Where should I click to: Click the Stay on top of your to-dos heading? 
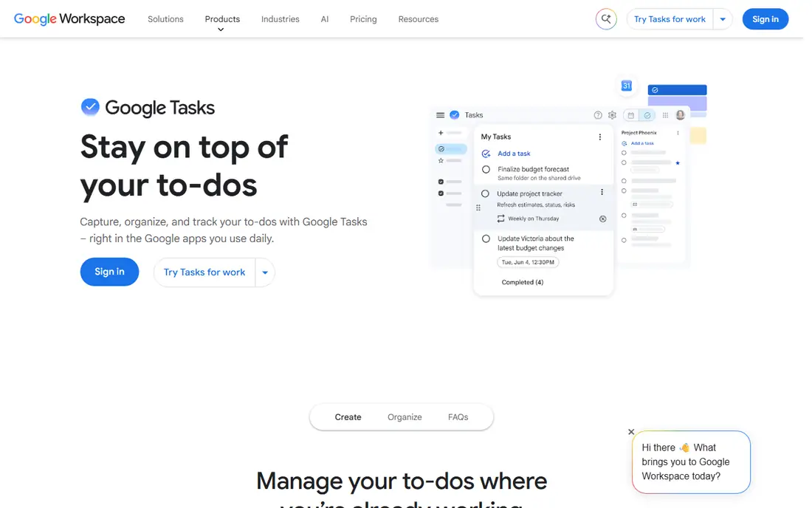coord(184,165)
